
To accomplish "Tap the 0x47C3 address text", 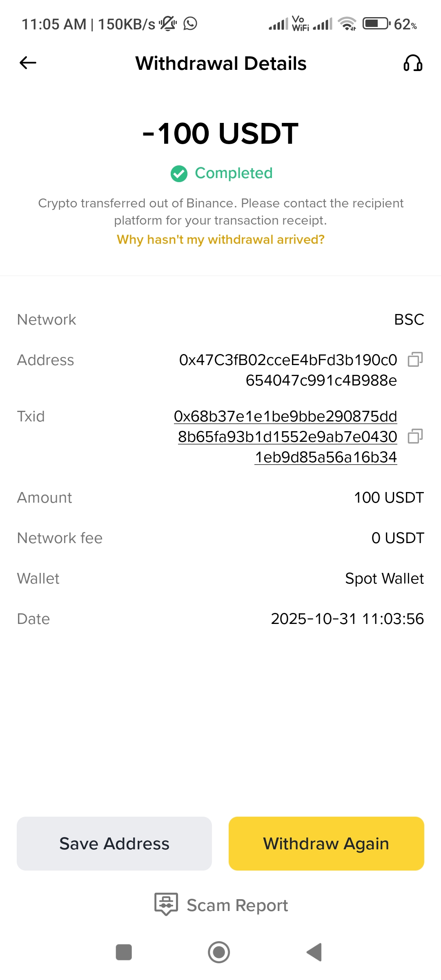I will (288, 370).
